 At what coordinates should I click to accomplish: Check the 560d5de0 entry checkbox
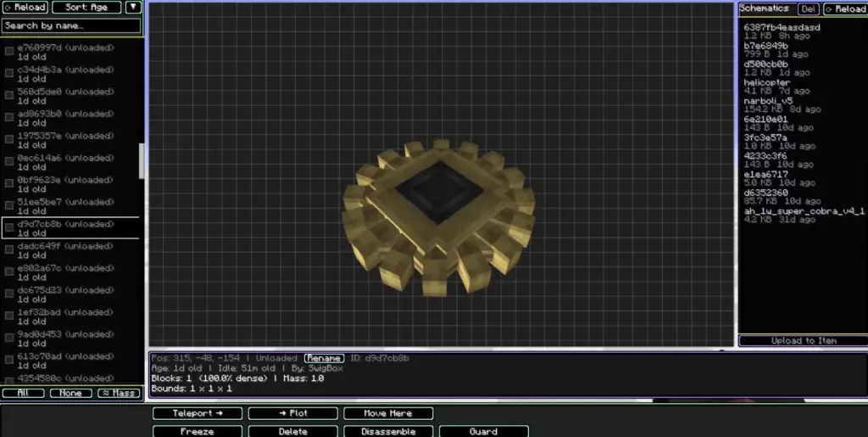tap(9, 95)
